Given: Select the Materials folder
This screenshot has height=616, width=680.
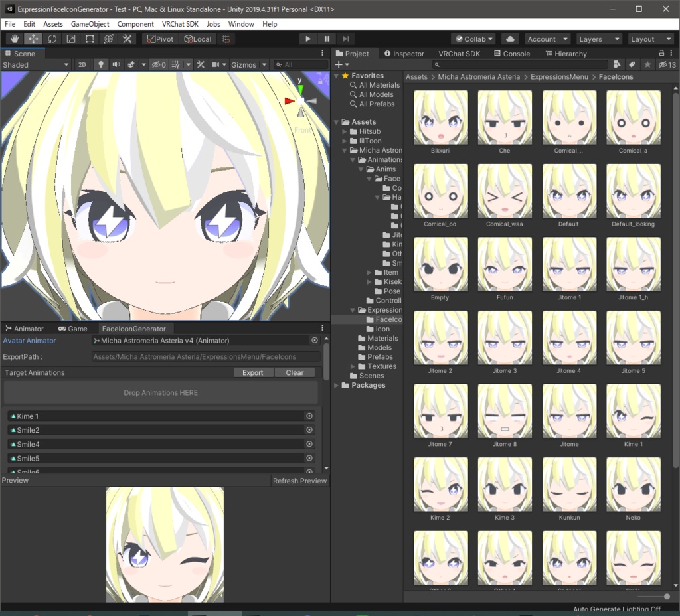Looking at the screenshot, I should [x=378, y=338].
